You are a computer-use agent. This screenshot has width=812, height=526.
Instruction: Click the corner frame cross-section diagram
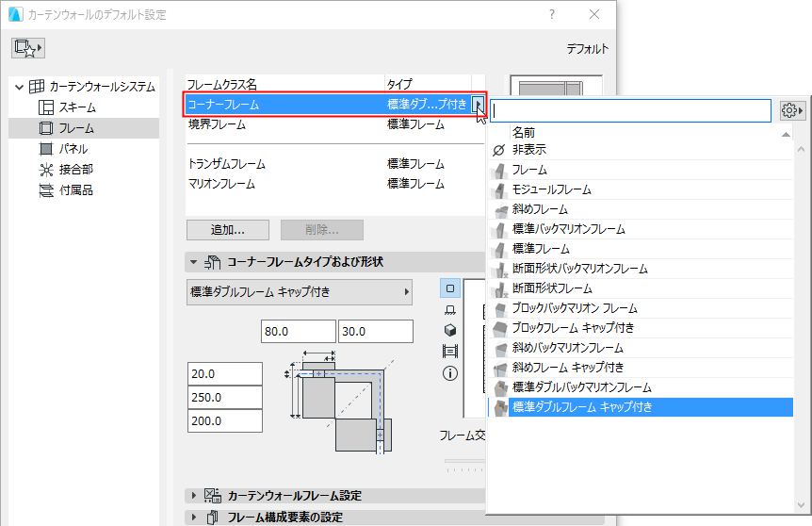click(340, 403)
